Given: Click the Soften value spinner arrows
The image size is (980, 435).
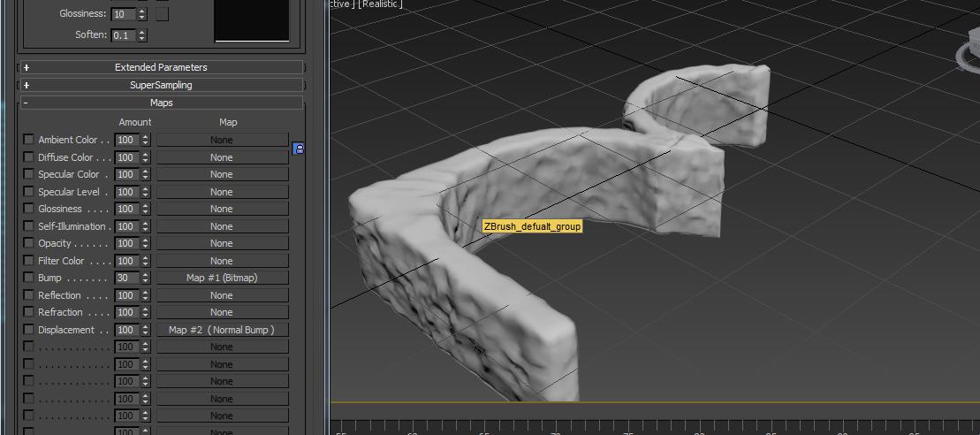Looking at the screenshot, I should pyautogui.click(x=142, y=35).
